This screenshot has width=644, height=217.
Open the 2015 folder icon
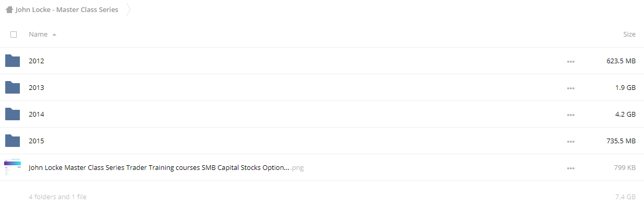[x=13, y=141]
